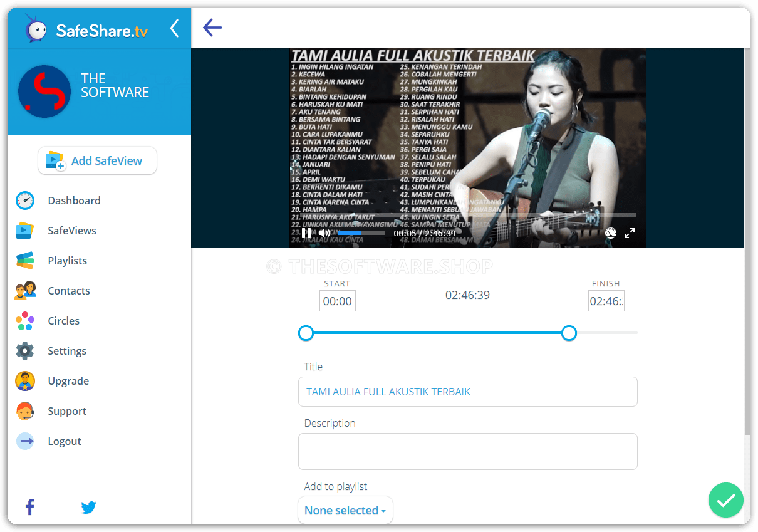Click the start handle of trim slider

pyautogui.click(x=306, y=333)
